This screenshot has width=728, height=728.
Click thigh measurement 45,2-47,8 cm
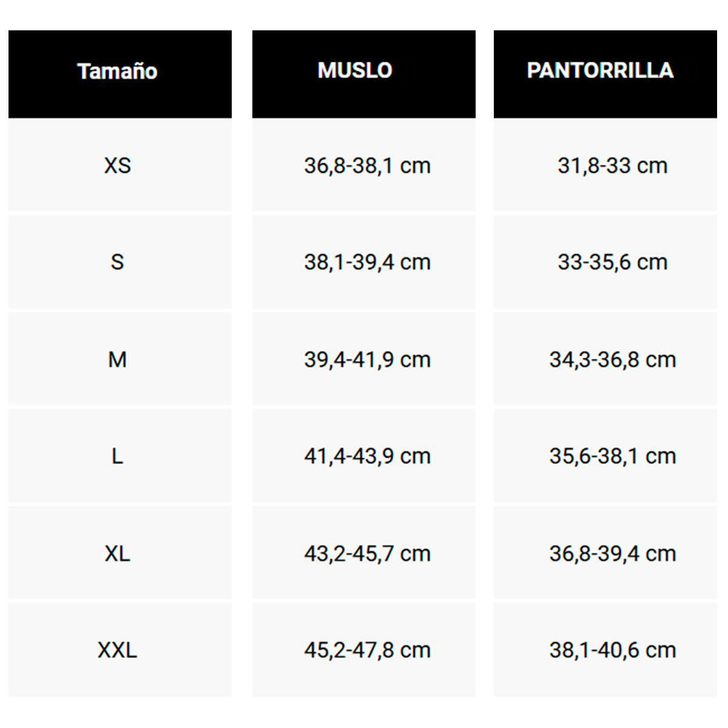pos(367,650)
